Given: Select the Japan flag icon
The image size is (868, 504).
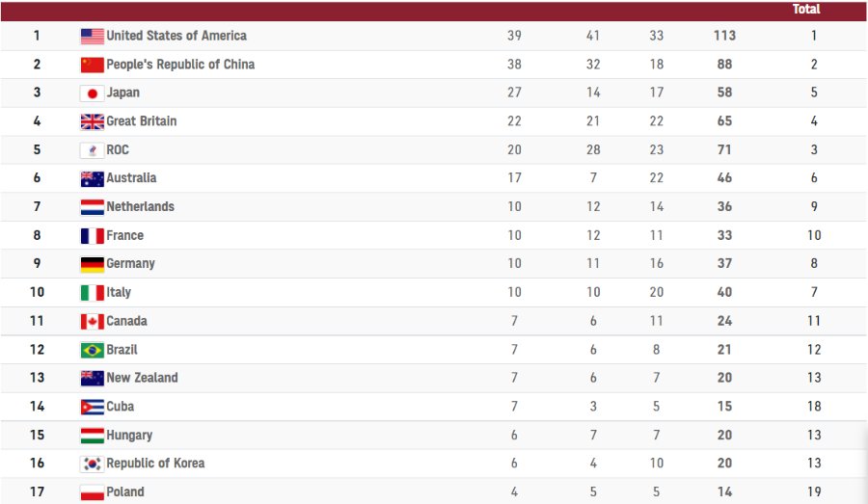Looking at the screenshot, I should (92, 93).
